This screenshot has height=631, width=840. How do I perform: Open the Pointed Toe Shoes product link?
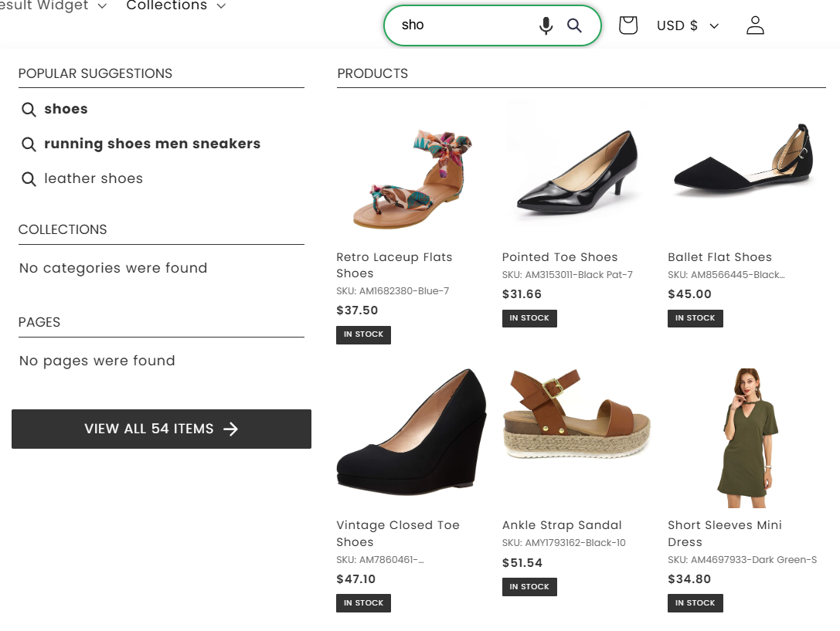pos(559,256)
